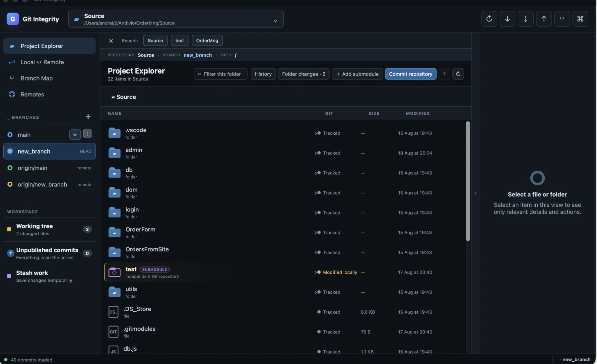
Task: Open the three-dots toolbar menu
Action: click(x=525, y=19)
